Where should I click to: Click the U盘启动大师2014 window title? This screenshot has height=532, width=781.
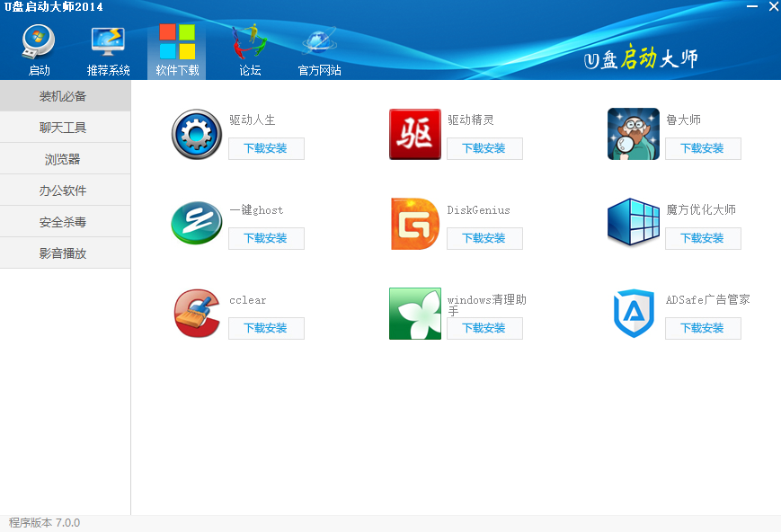coord(53,7)
